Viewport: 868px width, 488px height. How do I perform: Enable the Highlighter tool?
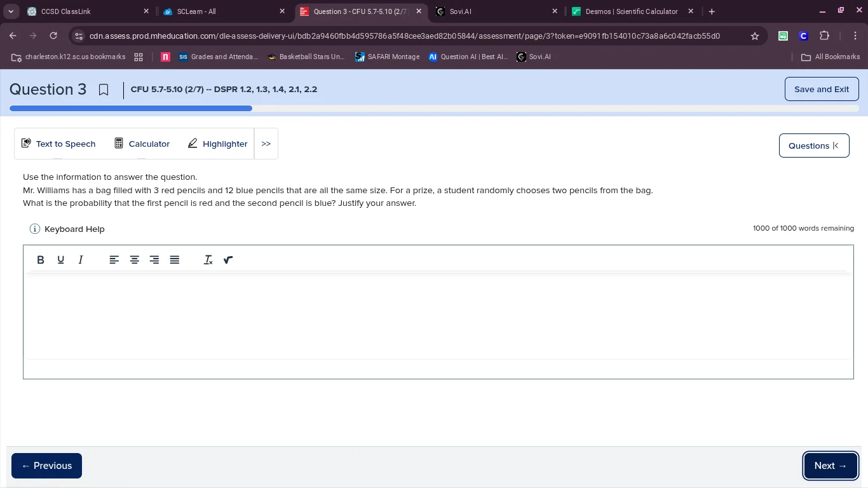(217, 144)
